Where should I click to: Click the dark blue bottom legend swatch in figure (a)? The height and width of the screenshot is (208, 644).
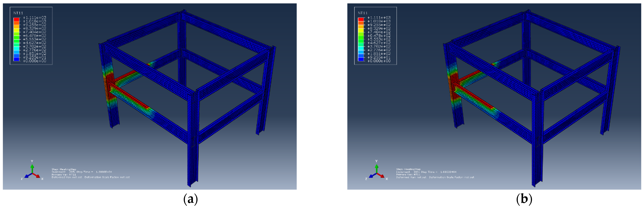point(16,59)
